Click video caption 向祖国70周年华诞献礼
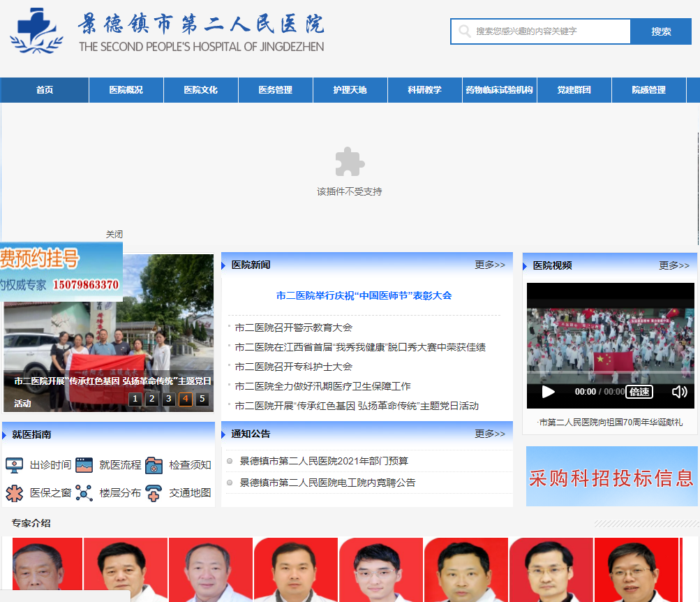700x602 pixels. point(611,423)
